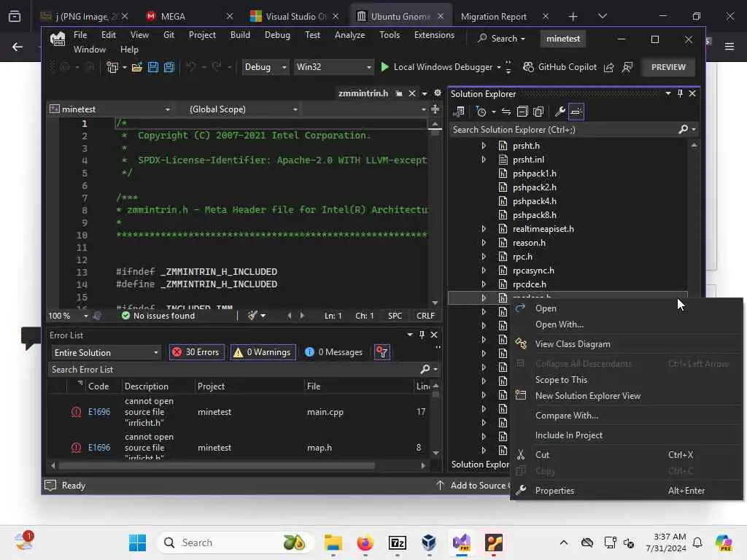Click the Open File folder icon
Viewport: 747px width, 560px height.
tap(136, 67)
